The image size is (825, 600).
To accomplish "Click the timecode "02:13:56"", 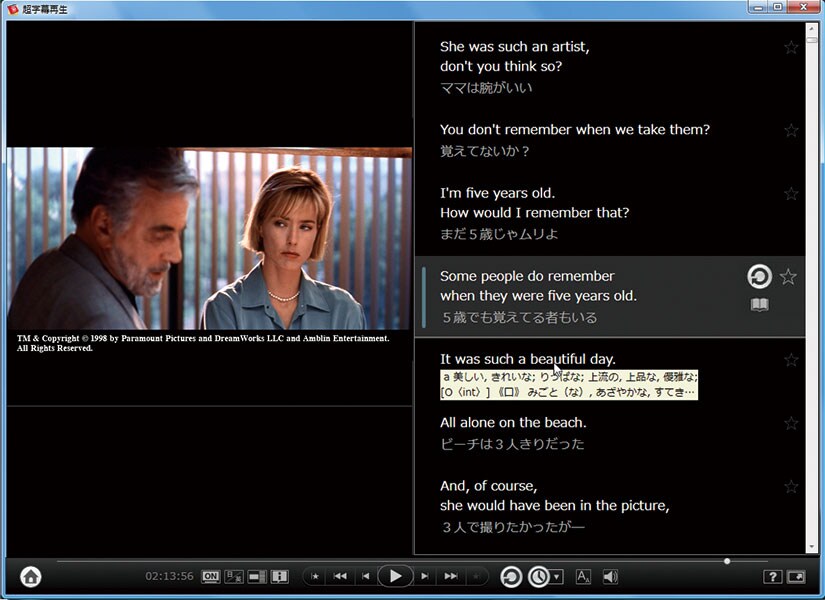I will pos(169,576).
